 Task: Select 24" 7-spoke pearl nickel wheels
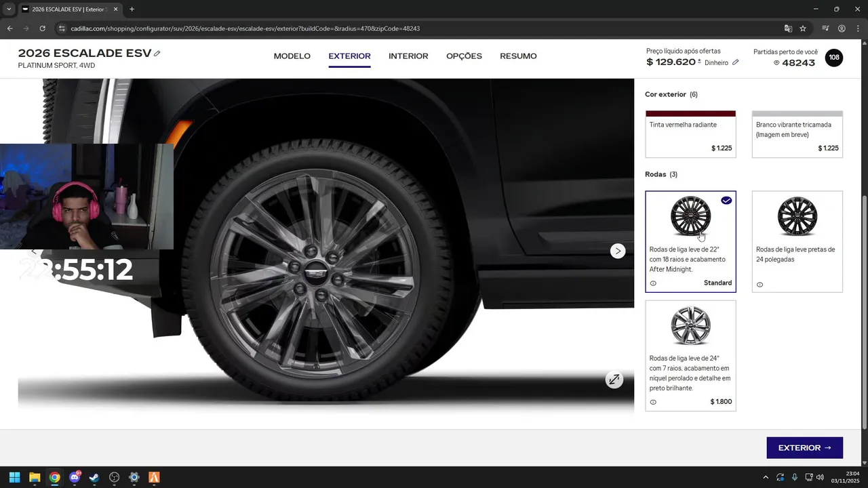tap(690, 356)
